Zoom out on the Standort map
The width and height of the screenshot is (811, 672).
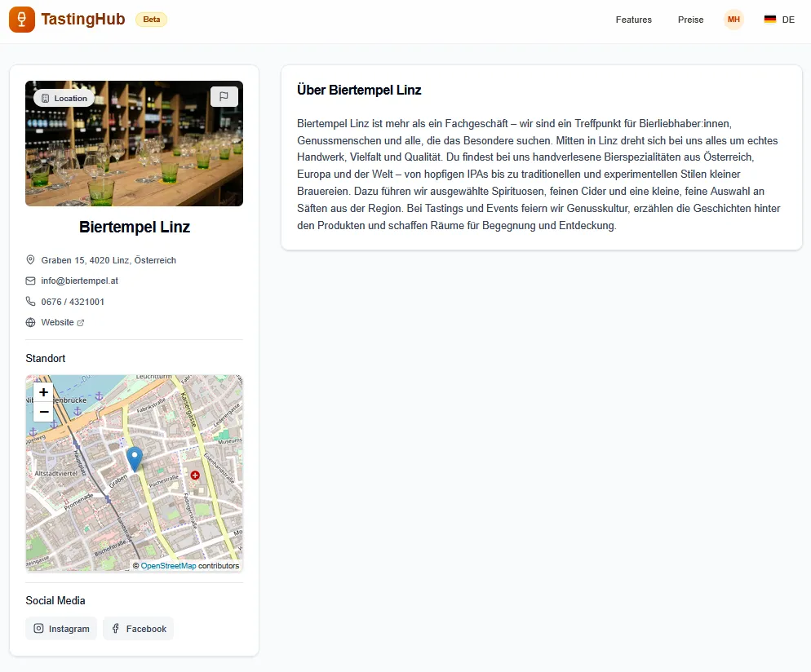pos(43,412)
